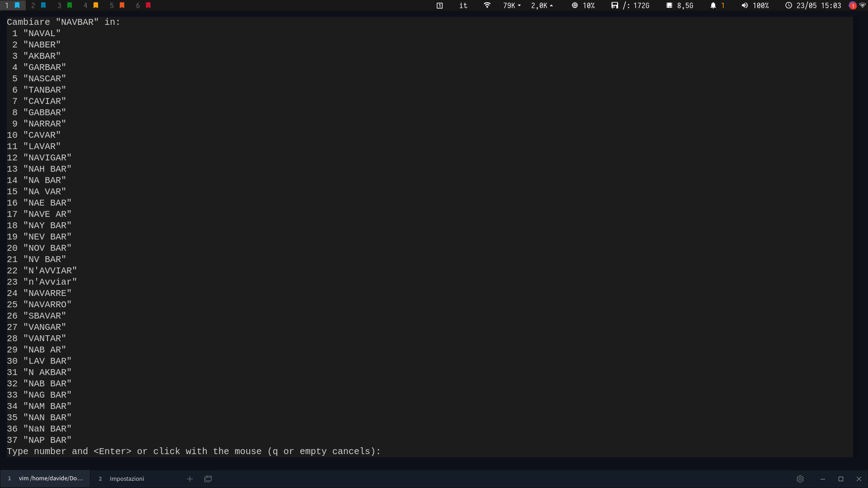Choose suggestion 13 "NAH BAR"
The height and width of the screenshot is (488, 868).
tap(39, 169)
